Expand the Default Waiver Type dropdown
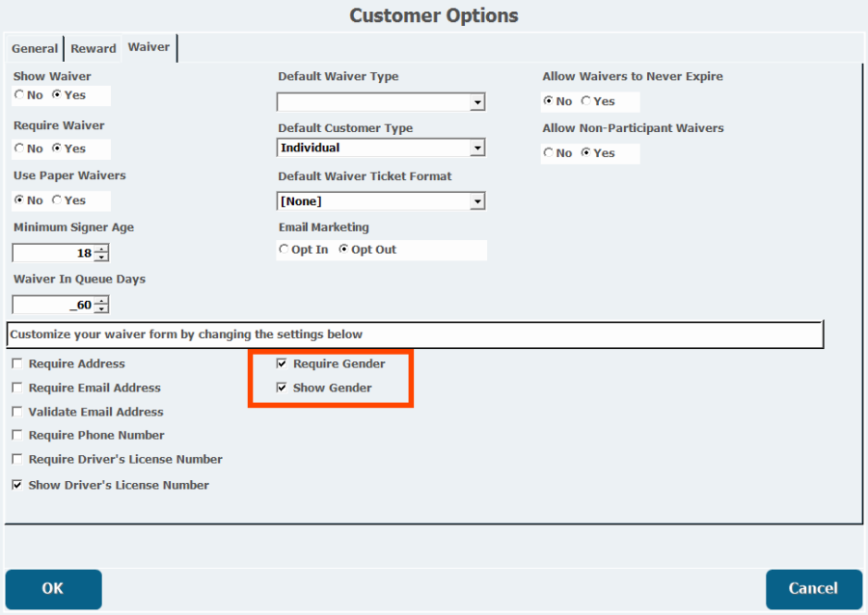The width and height of the screenshot is (868, 615). pyautogui.click(x=476, y=102)
